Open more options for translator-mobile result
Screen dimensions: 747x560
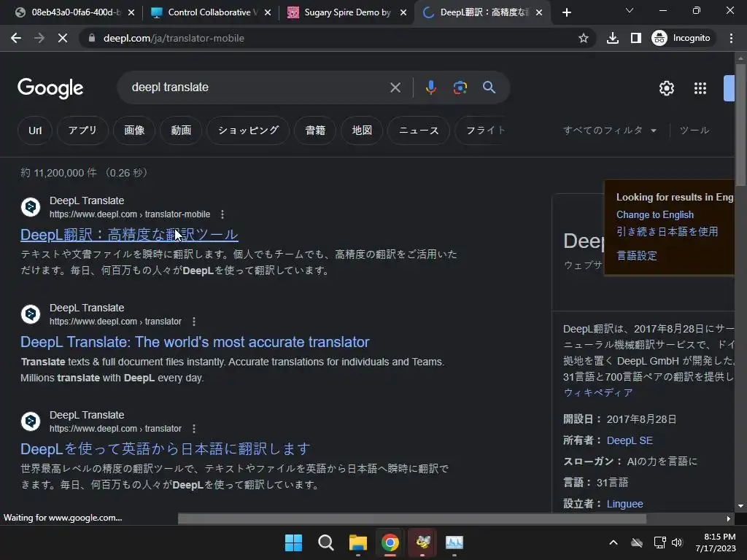click(222, 214)
